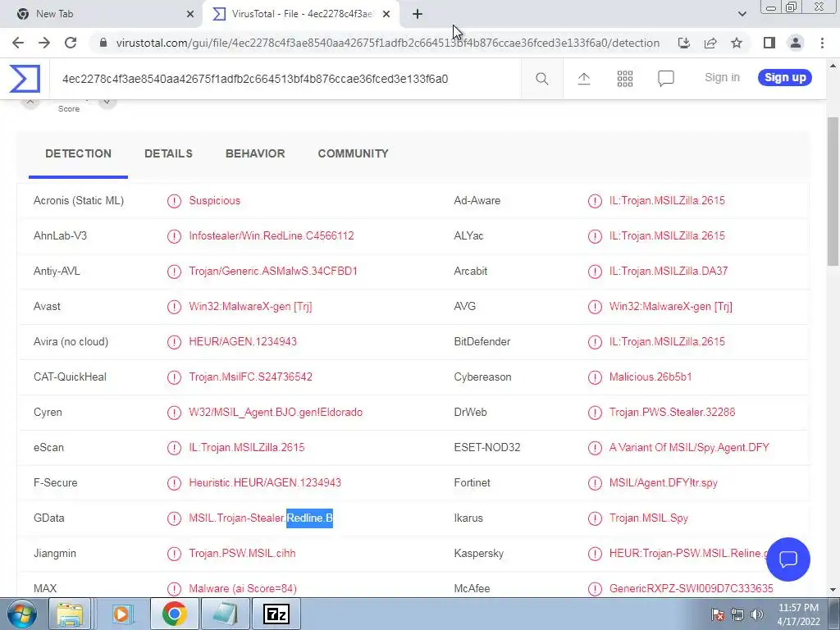
Task: Open the Chrome profile avatar
Action: tap(796, 43)
